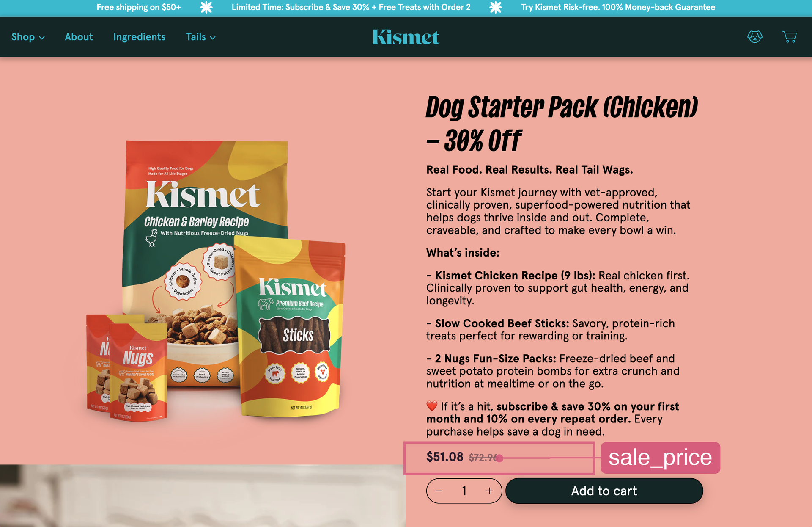This screenshot has height=527, width=812.
Task: Click the first asterisk separator in banner
Action: point(206,7)
